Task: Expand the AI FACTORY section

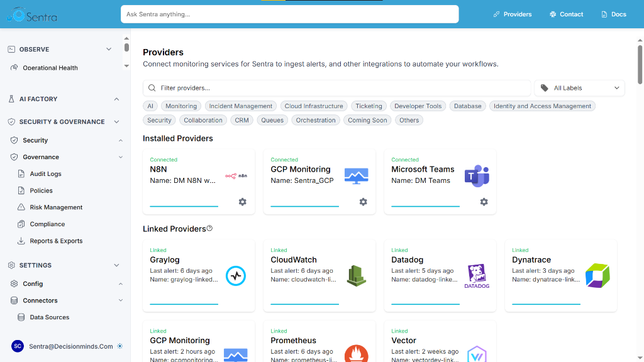Action: [x=116, y=99]
